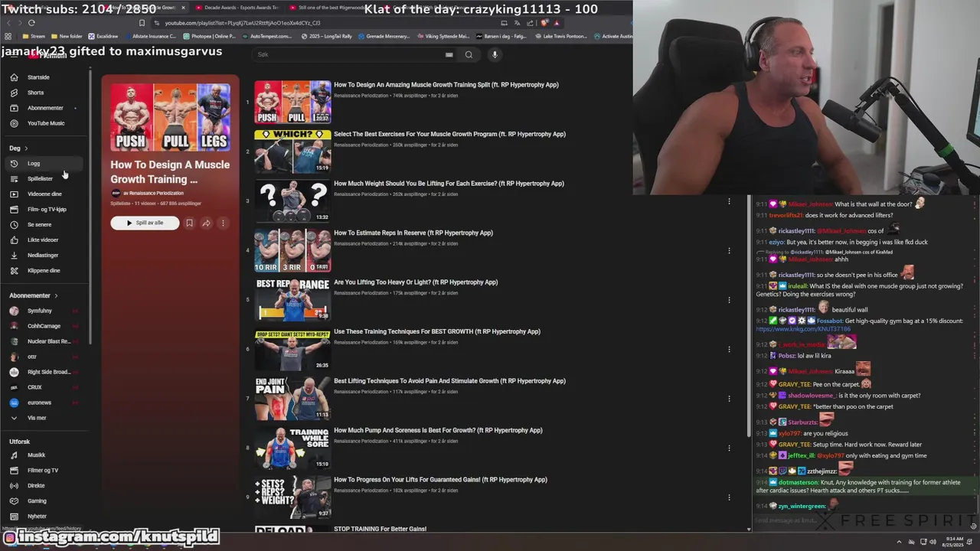
Task: Share the playlist with the arrow icon
Action: [206, 223]
